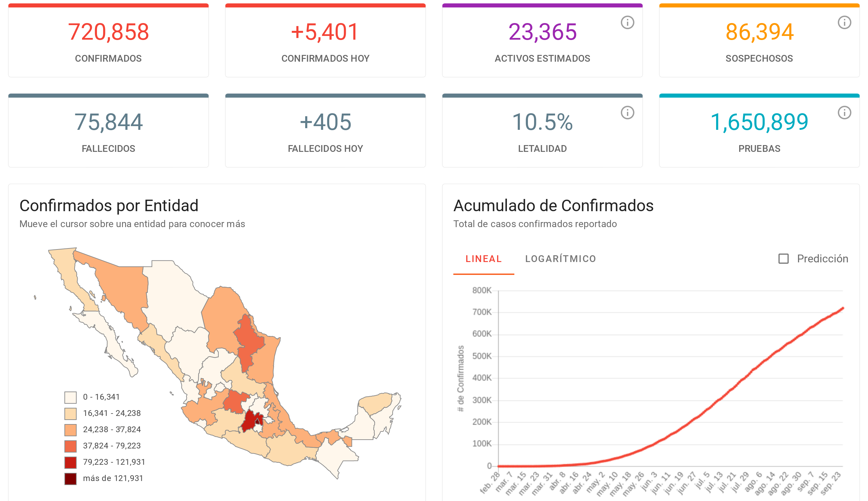
Task: Click the +5,401 Confirmados Hoy card
Action: point(325,41)
